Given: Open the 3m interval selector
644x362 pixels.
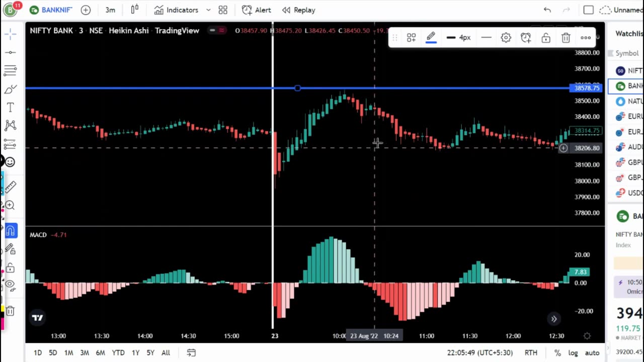Looking at the screenshot, I should [110, 10].
